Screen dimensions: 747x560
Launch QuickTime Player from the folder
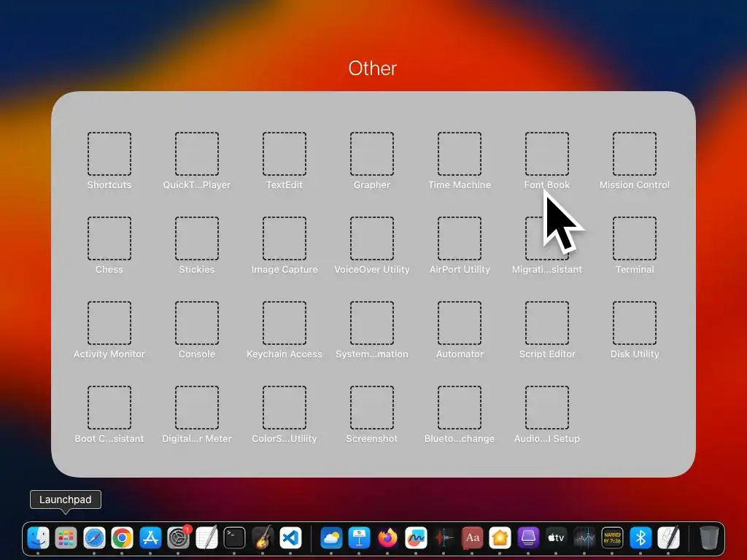pos(197,154)
